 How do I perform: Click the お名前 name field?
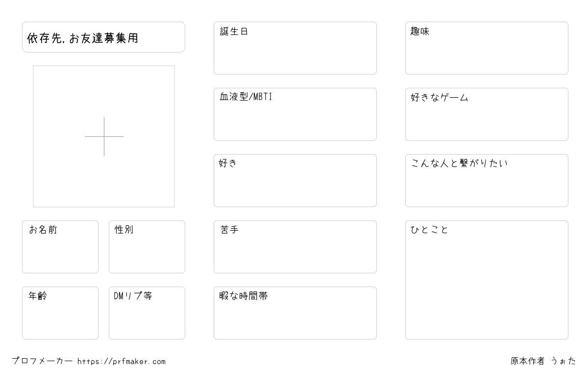(60, 247)
